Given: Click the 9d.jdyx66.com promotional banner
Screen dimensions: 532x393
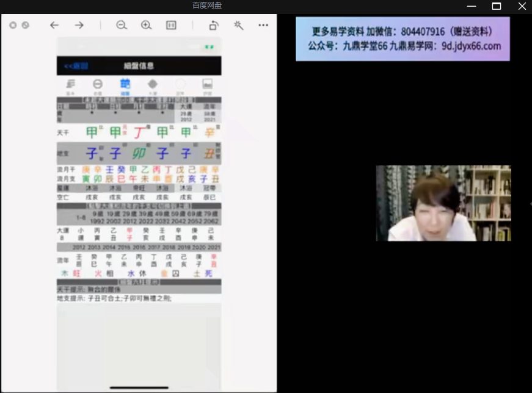Looking at the screenshot, I should 403,39.
